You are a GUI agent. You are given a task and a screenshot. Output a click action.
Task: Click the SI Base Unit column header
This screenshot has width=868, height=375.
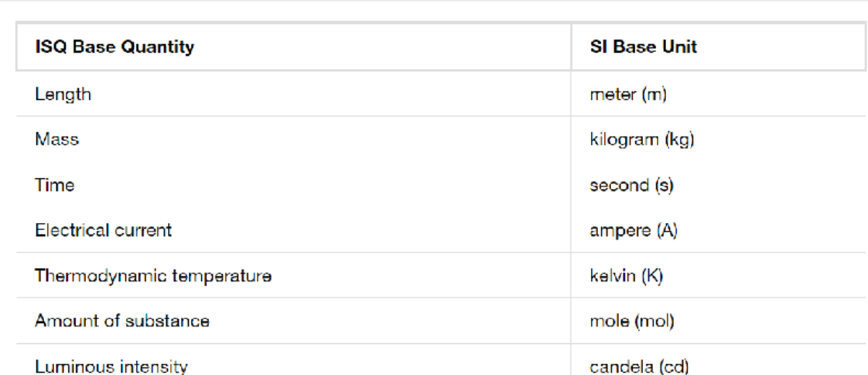[x=643, y=48]
